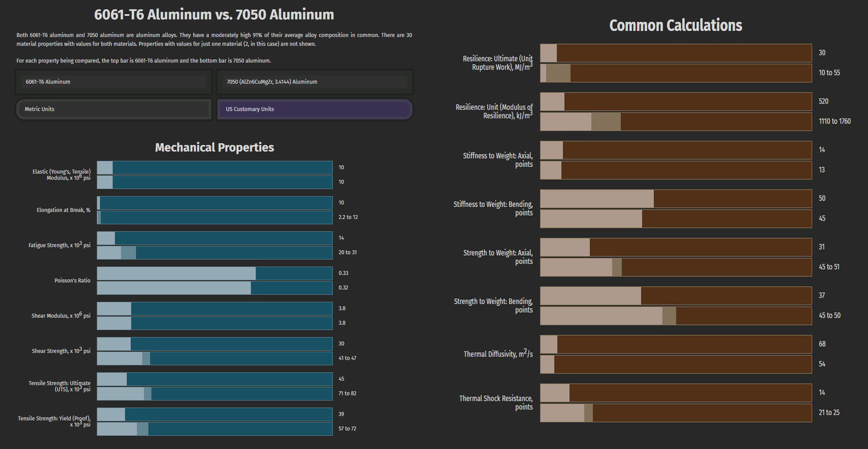Click the '10 to 55' resilience value
Viewport: 868px width, 449px height.
pyautogui.click(x=829, y=73)
